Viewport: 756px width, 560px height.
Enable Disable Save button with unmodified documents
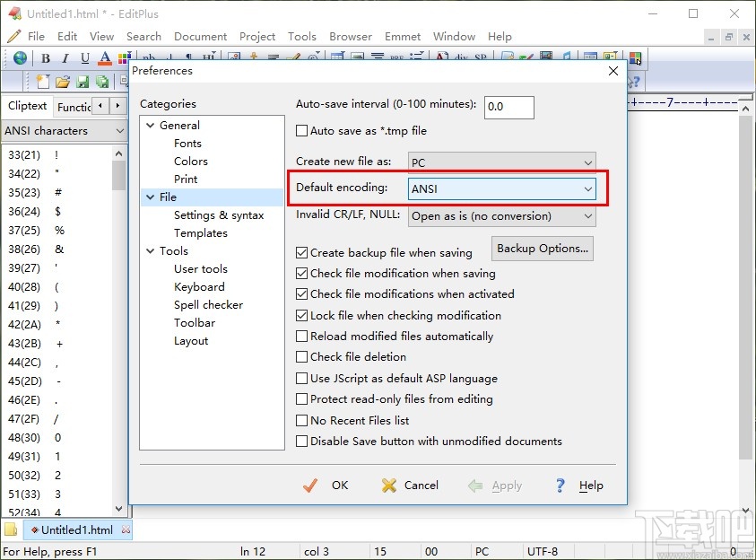coord(302,442)
